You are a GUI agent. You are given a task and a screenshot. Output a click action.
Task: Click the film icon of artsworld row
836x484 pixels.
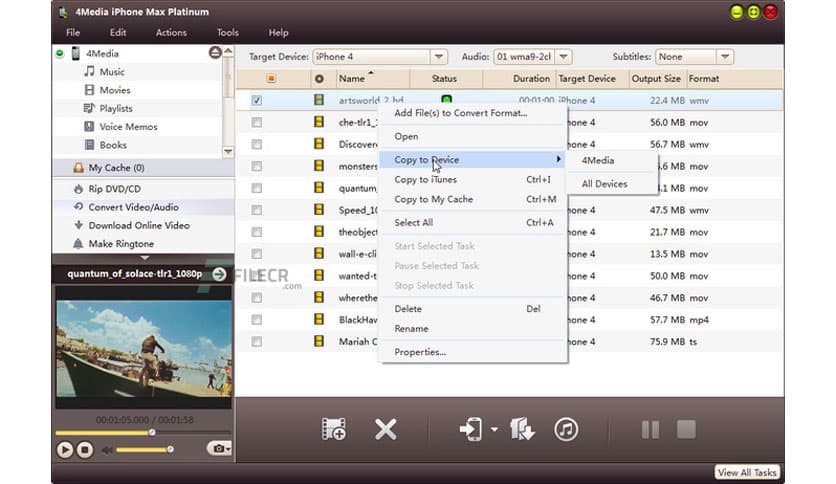(x=319, y=100)
